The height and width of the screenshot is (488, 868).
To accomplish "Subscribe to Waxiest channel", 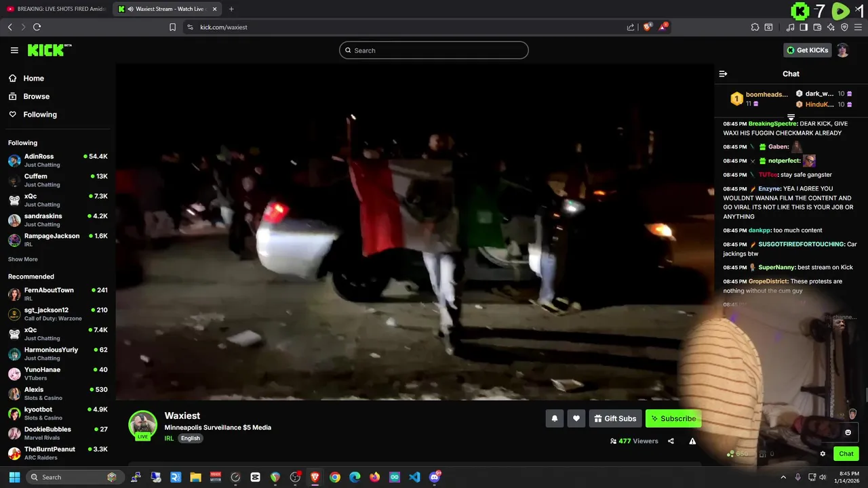I will pos(673,419).
